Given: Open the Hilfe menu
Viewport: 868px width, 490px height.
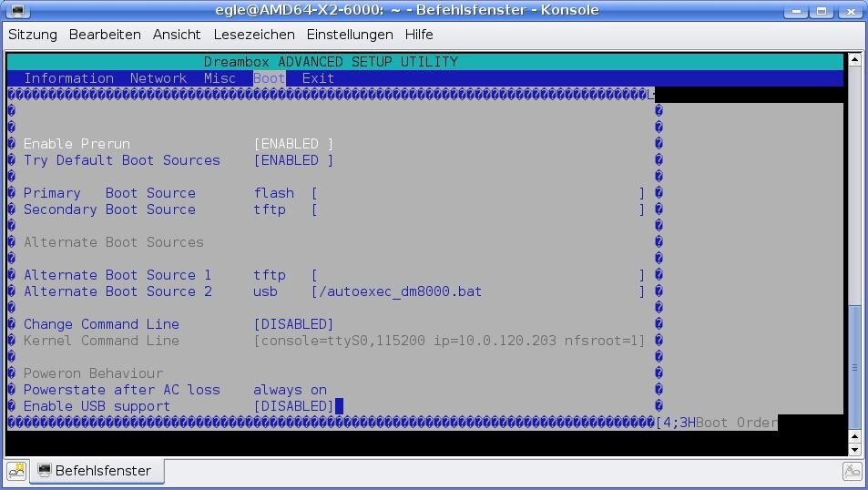Looking at the screenshot, I should point(419,35).
